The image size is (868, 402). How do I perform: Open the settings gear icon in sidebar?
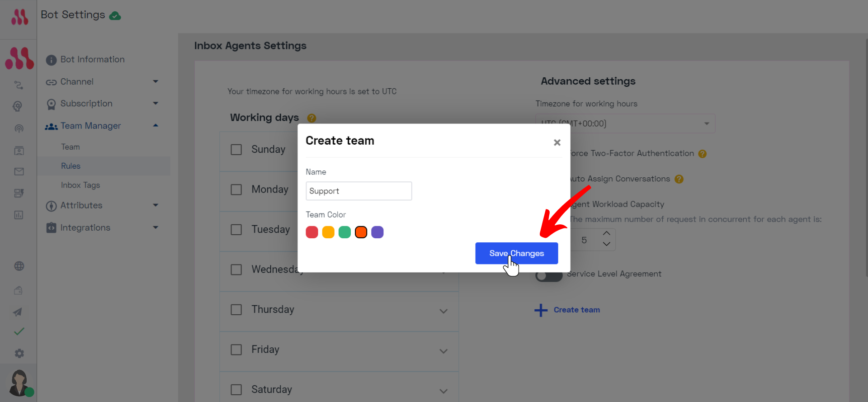coord(19,353)
